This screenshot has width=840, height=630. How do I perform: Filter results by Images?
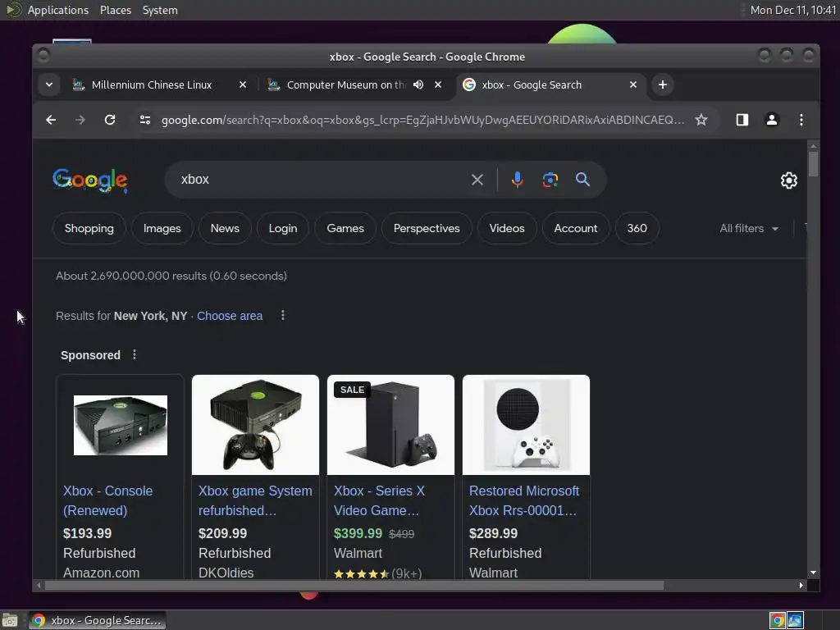162,228
